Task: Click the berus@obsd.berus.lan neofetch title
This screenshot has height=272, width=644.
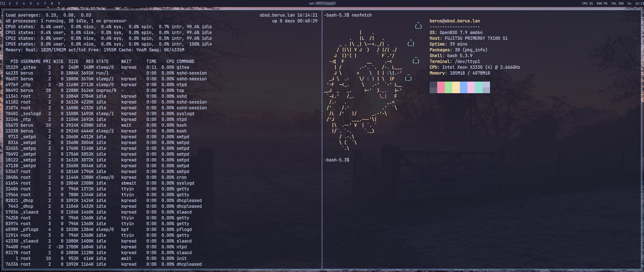Action: click(x=455, y=21)
